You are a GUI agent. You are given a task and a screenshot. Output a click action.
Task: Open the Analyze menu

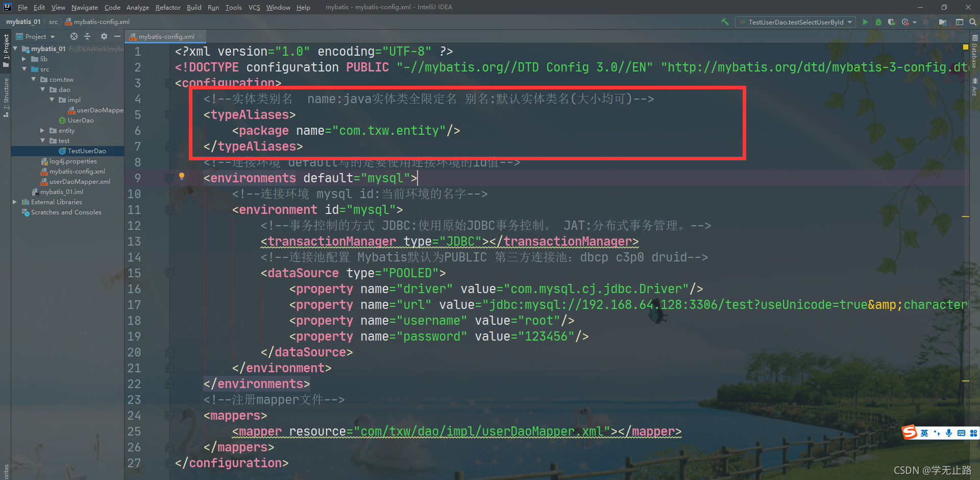(138, 7)
